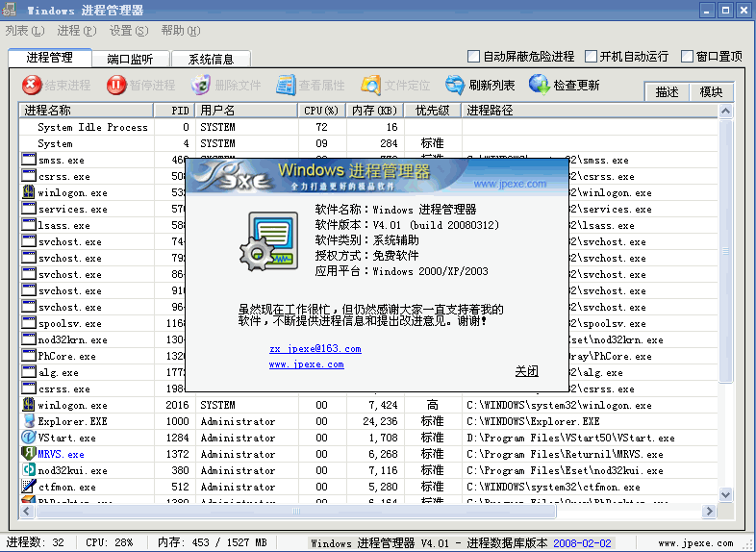Click the 模块 tab button
This screenshot has height=552, width=756.
point(711,92)
